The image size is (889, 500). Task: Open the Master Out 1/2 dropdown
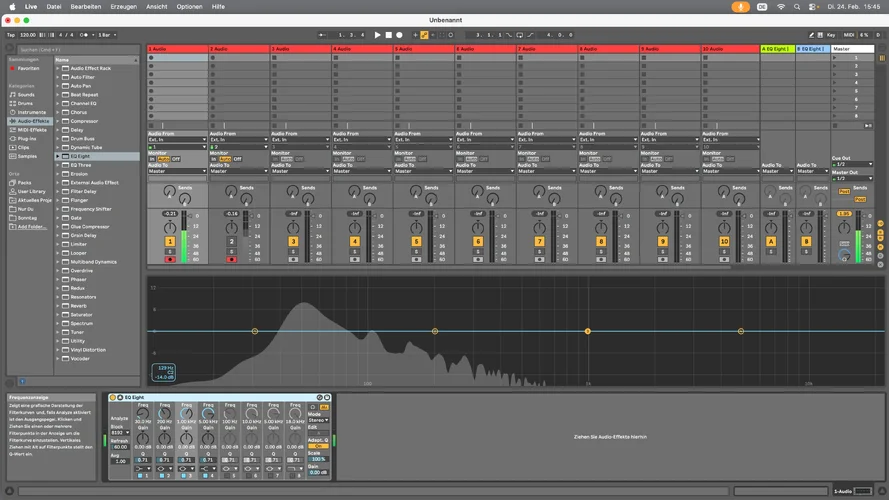(x=851, y=179)
